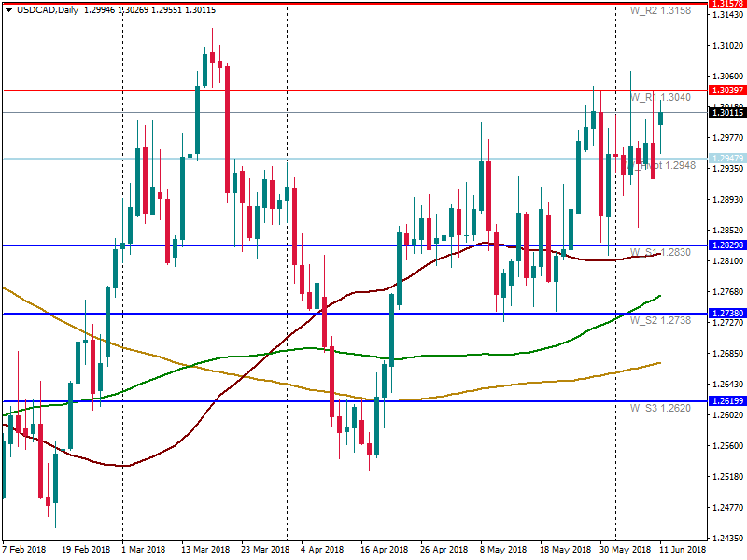Click the blue 1.28298 price tag
This screenshot has width=747, height=560.
[726, 245]
